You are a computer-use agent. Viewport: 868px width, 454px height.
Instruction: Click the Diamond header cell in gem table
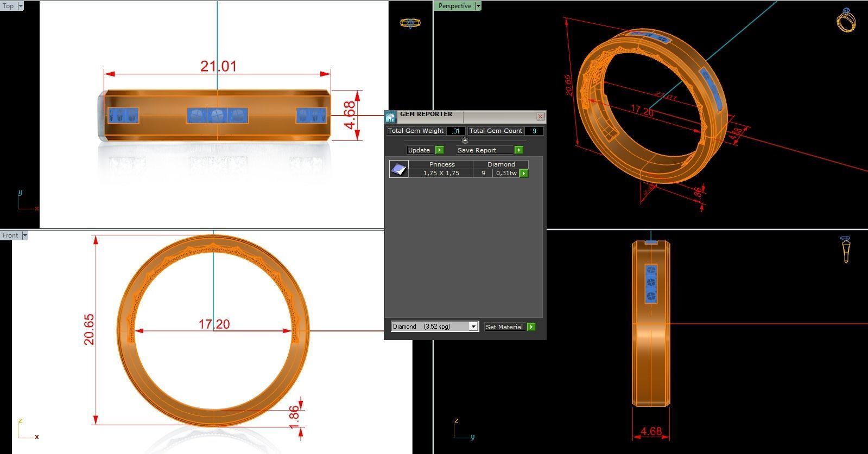501,164
